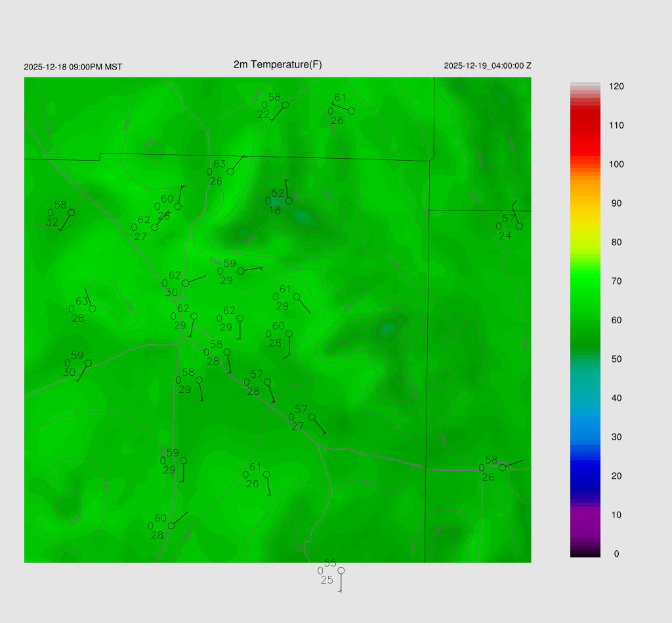Select the station marker labeled 58, 32
Image resolution: width=672 pixels, height=623 pixels.
pyautogui.click(x=71, y=212)
